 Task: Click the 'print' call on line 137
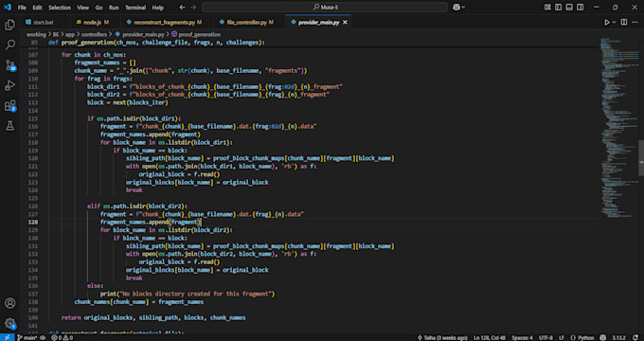(x=108, y=295)
